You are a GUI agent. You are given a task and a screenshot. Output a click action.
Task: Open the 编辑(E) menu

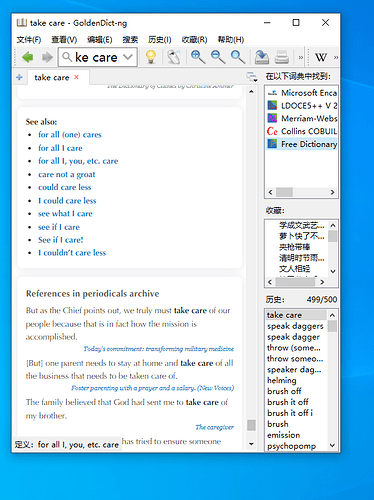100,40
